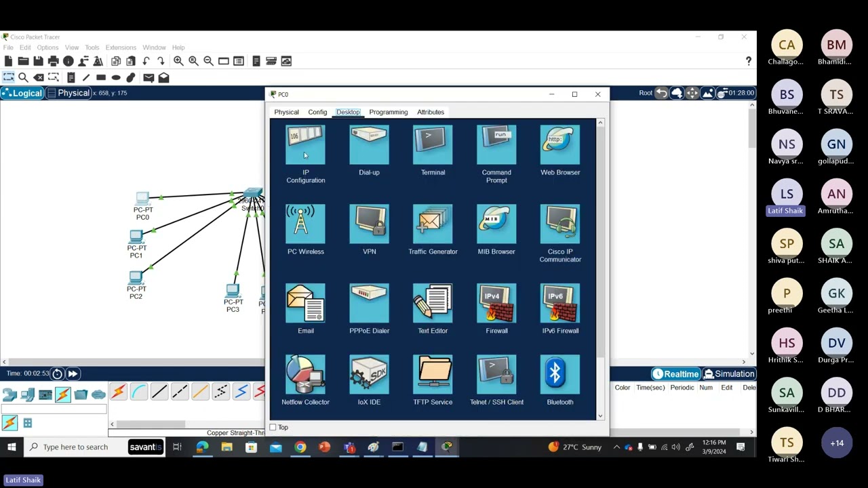868x488 pixels.
Task: Pick the automatic connection lightning icon
Action: (x=119, y=392)
